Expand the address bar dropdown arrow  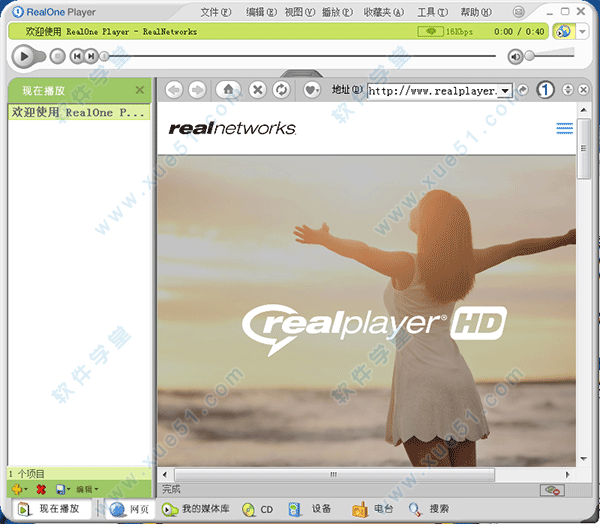[x=505, y=91]
